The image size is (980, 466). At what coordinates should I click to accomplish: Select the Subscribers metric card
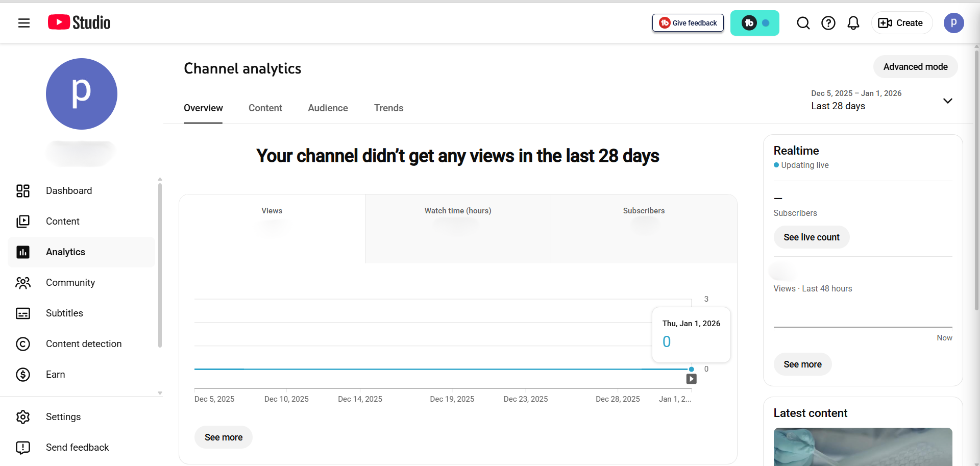pyautogui.click(x=644, y=229)
